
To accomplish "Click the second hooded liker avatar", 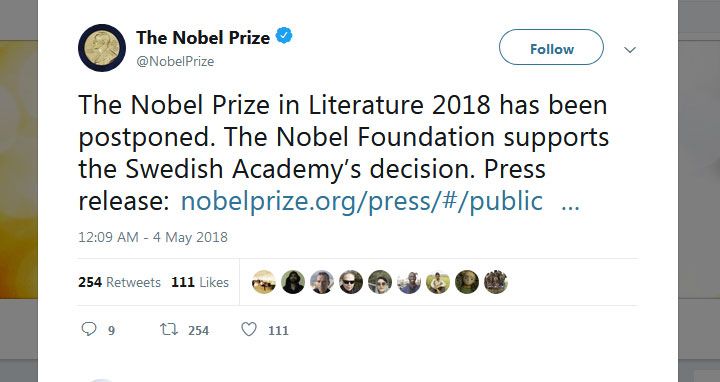I will point(293,282).
